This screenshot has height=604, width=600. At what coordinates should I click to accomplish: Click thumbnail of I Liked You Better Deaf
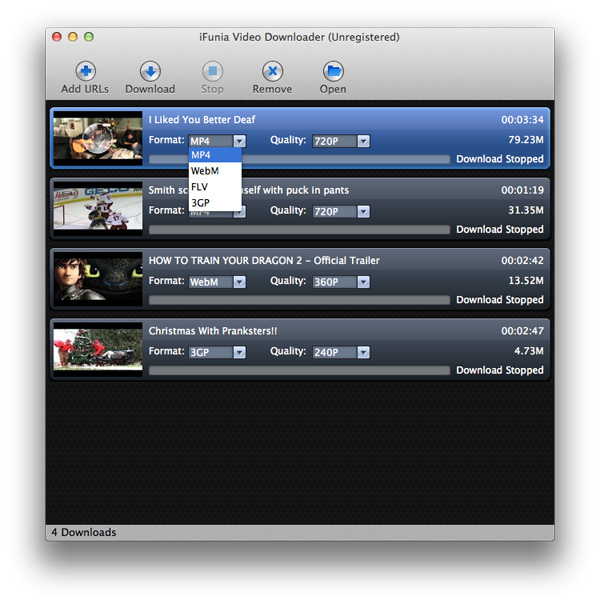[98, 138]
